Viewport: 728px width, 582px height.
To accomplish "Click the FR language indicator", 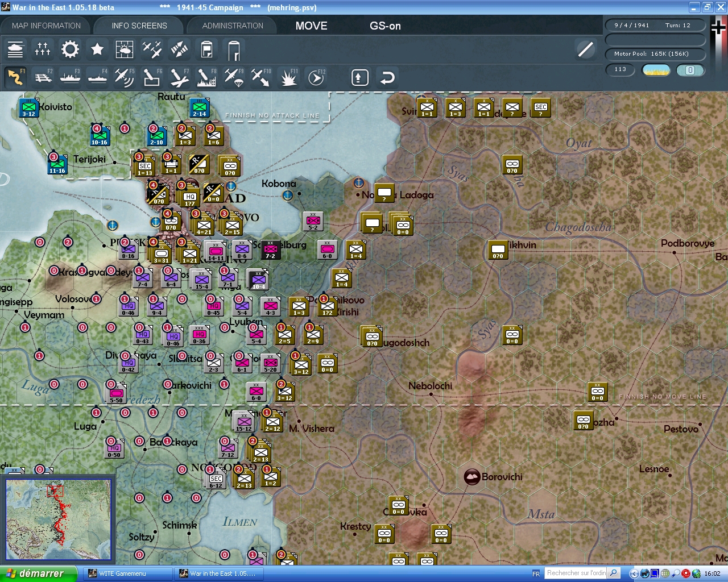I will coord(536,573).
